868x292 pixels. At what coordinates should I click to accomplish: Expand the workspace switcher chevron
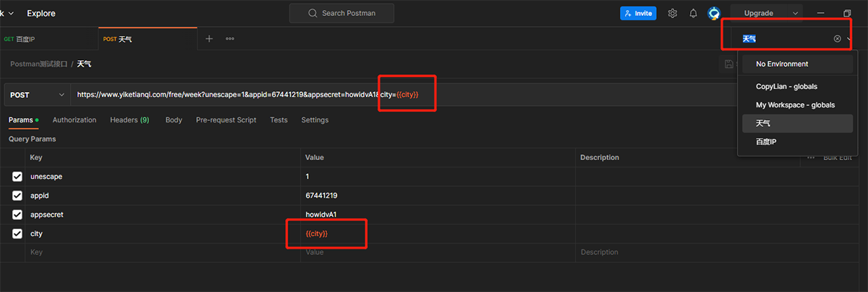[10, 13]
